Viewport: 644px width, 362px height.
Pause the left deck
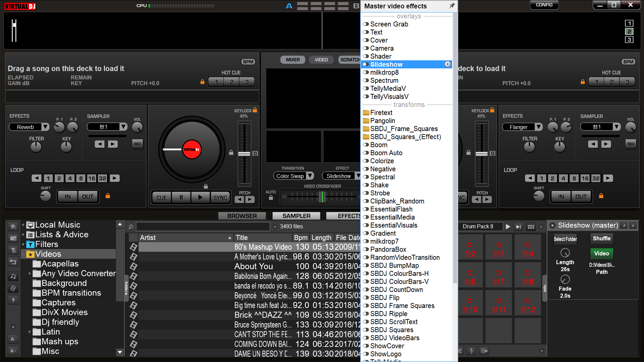181,197
